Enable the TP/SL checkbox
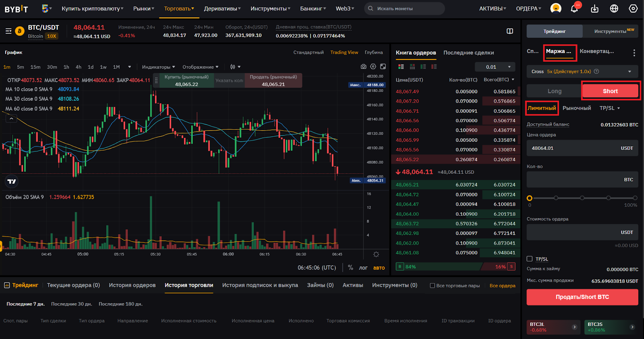Image resolution: width=644 pixels, height=339 pixels. point(529,259)
